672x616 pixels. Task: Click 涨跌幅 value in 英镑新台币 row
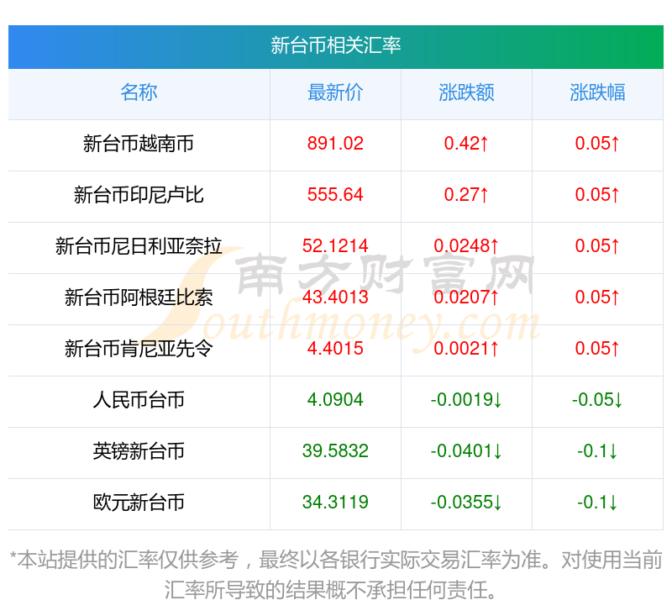pos(597,451)
